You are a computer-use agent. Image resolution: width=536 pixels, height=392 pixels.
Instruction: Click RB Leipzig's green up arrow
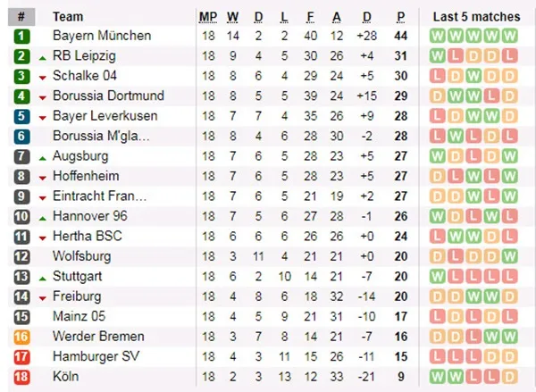point(42,58)
